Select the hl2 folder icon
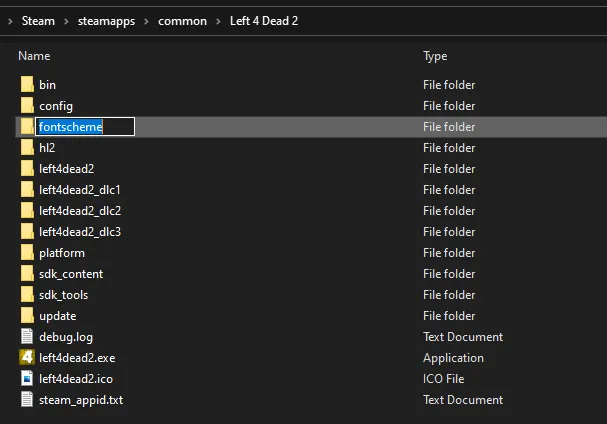Screen dimensions: 607x424 (27, 148)
